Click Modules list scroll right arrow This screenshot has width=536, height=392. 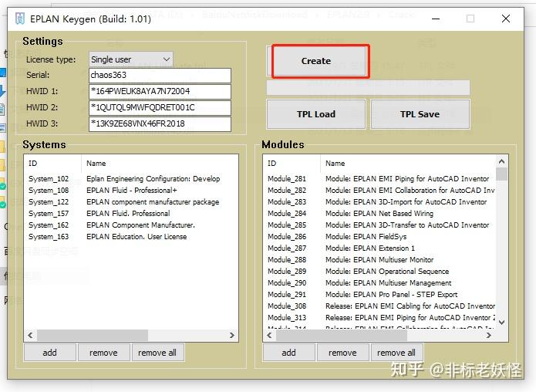click(x=489, y=335)
